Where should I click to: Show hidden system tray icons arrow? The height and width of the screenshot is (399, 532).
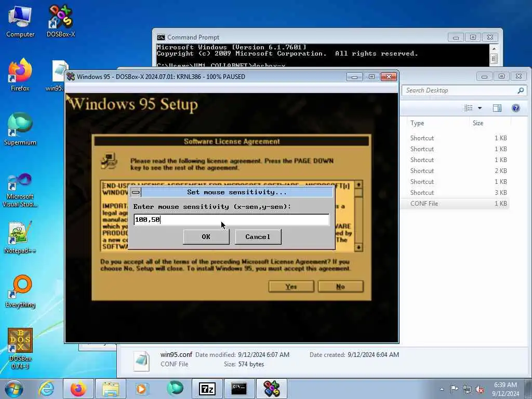coord(442,389)
